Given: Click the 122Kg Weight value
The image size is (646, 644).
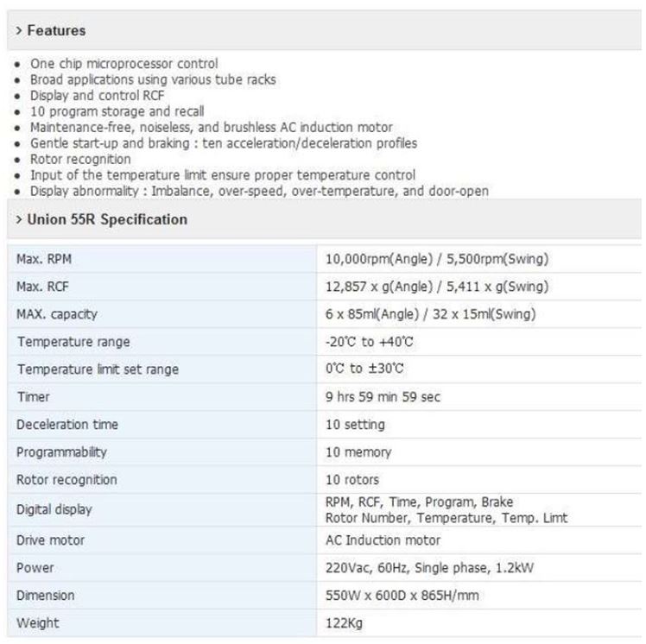Looking at the screenshot, I should click(344, 623).
